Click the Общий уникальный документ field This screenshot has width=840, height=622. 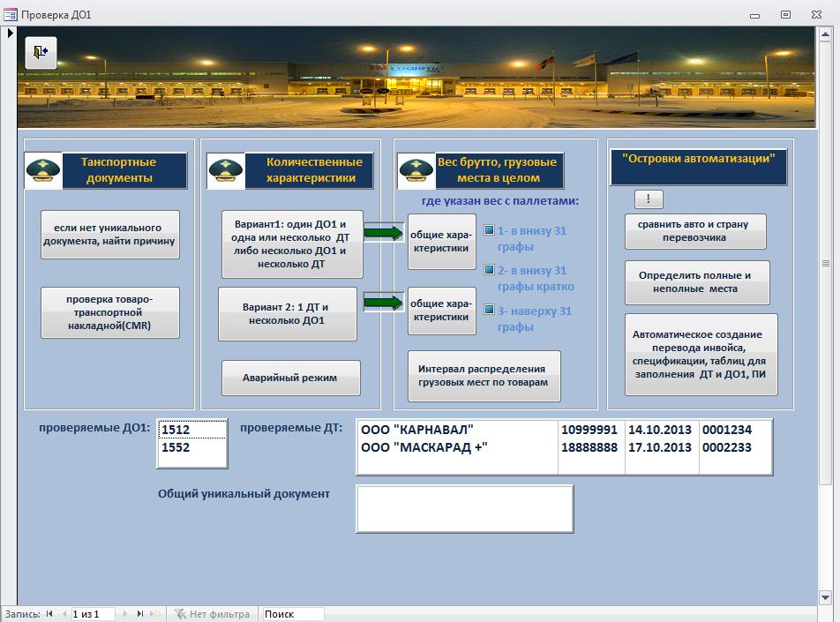464,509
